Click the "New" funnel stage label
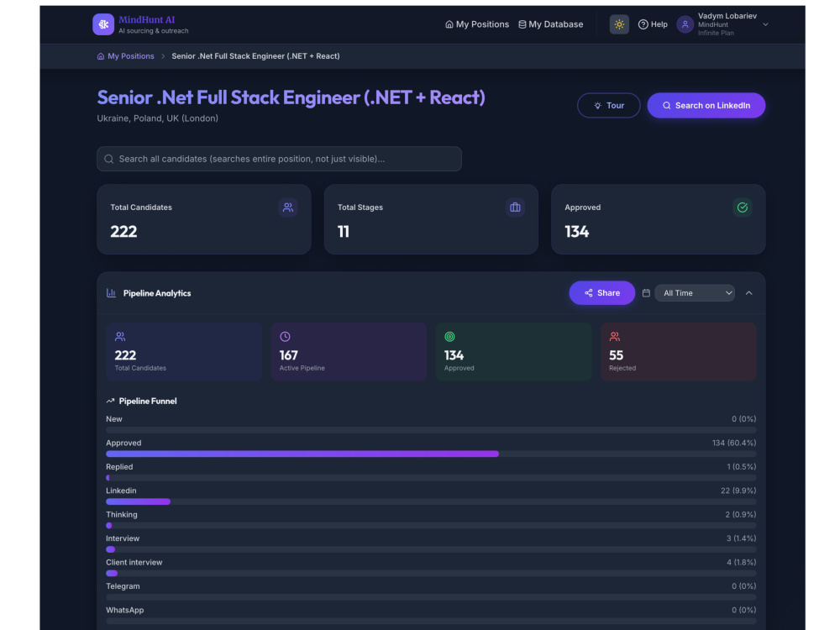 click(x=114, y=419)
